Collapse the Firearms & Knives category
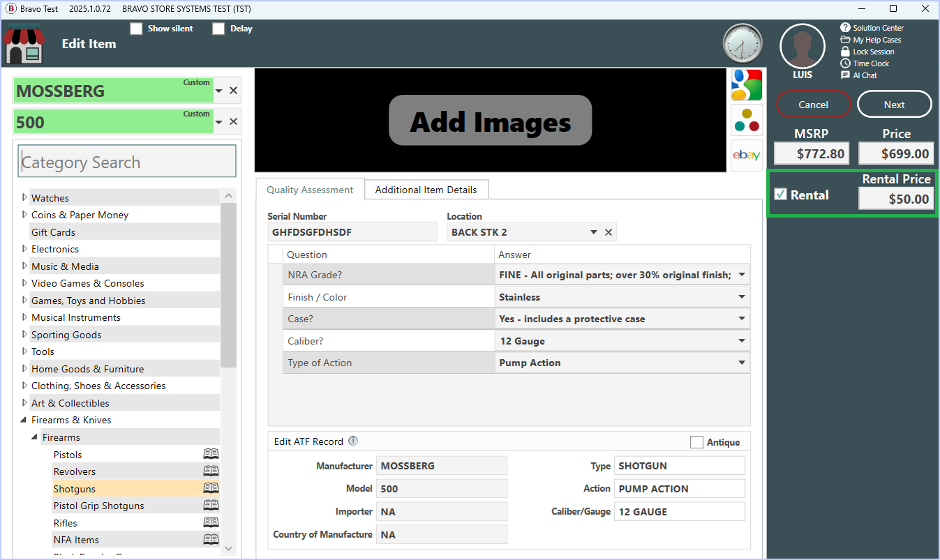Screen dimensions: 940x560 point(24,421)
